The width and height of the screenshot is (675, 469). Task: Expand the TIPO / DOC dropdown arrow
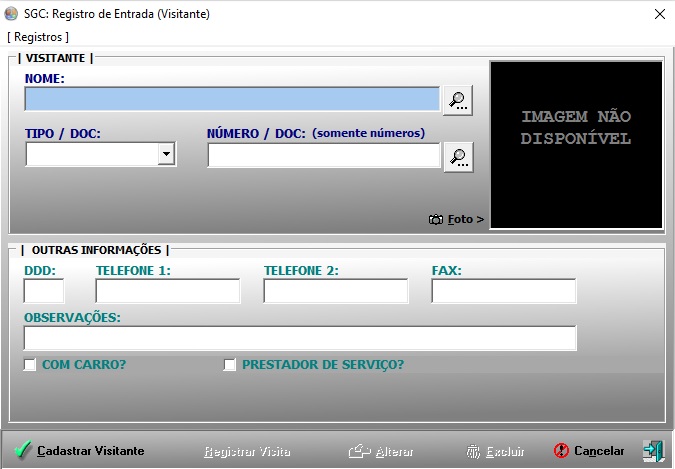tap(166, 154)
